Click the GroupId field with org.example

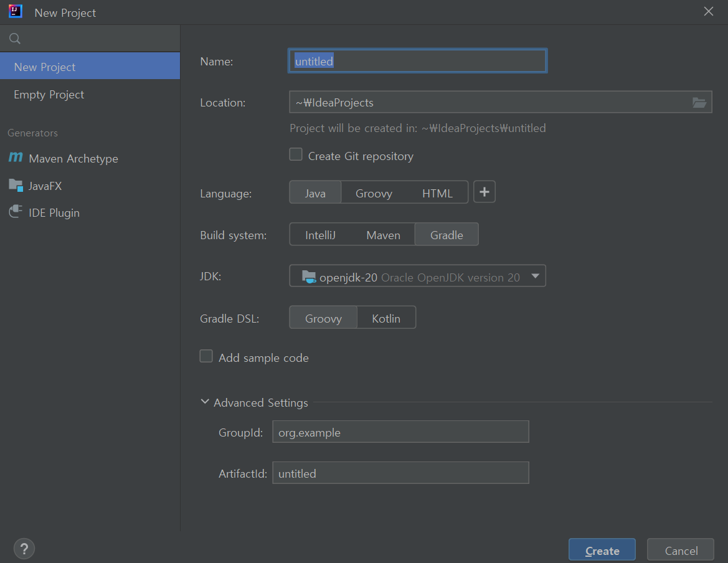[400, 432]
